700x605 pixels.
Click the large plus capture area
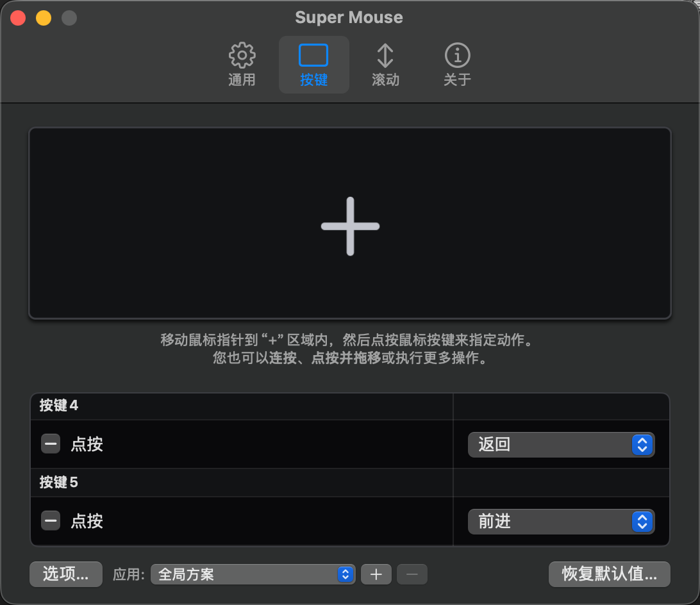pos(350,223)
